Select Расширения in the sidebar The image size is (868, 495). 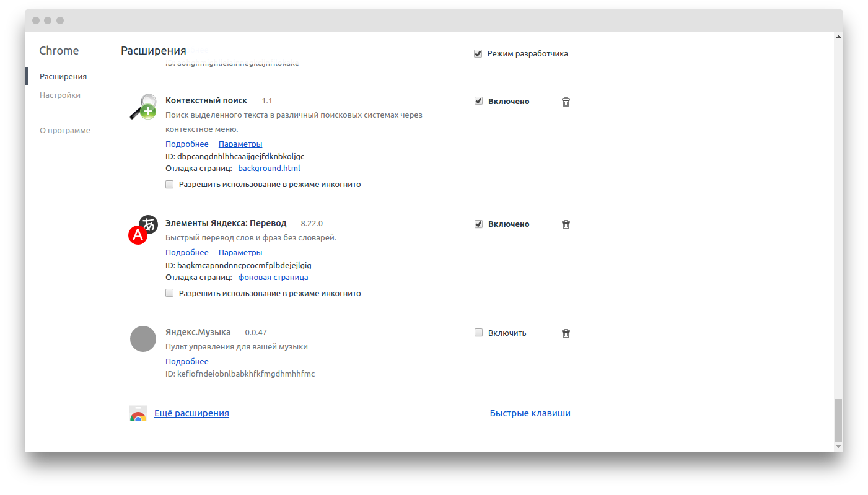coord(63,76)
